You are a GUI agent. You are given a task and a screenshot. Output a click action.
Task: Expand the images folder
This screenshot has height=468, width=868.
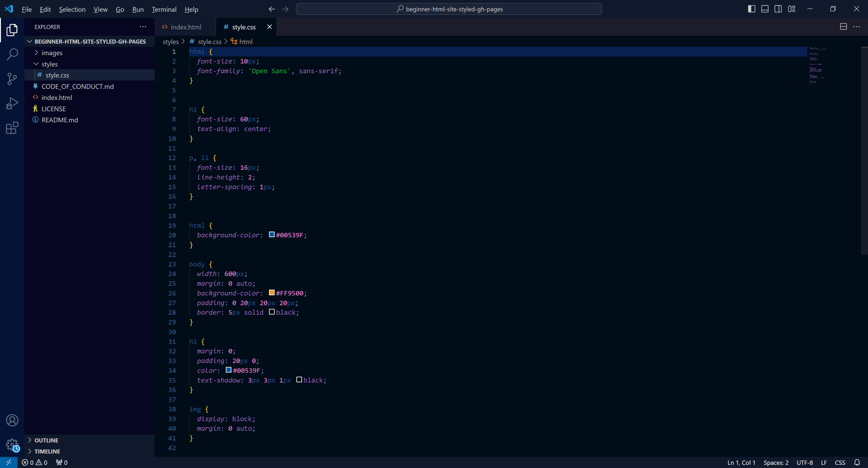pyautogui.click(x=52, y=53)
